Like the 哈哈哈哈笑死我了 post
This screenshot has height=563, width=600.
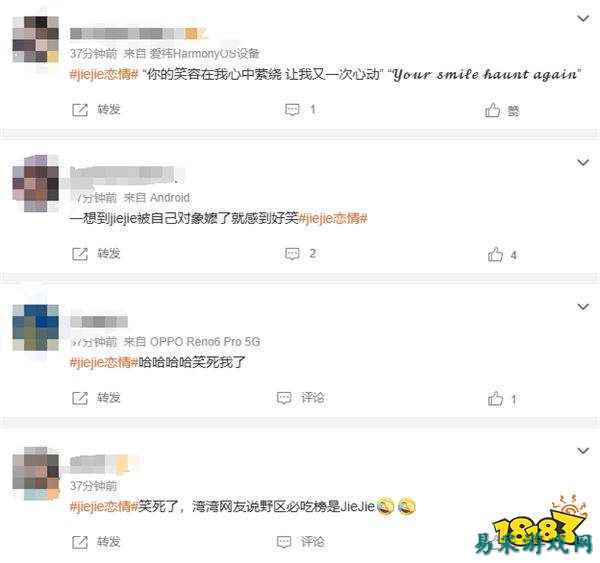(x=502, y=399)
